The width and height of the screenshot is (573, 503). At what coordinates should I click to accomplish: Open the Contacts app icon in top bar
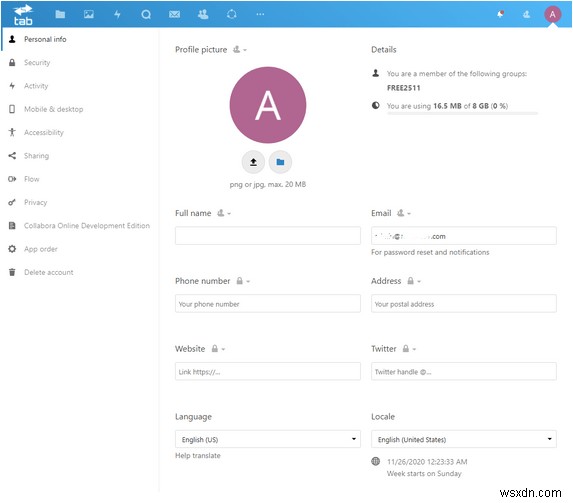pyautogui.click(x=203, y=14)
